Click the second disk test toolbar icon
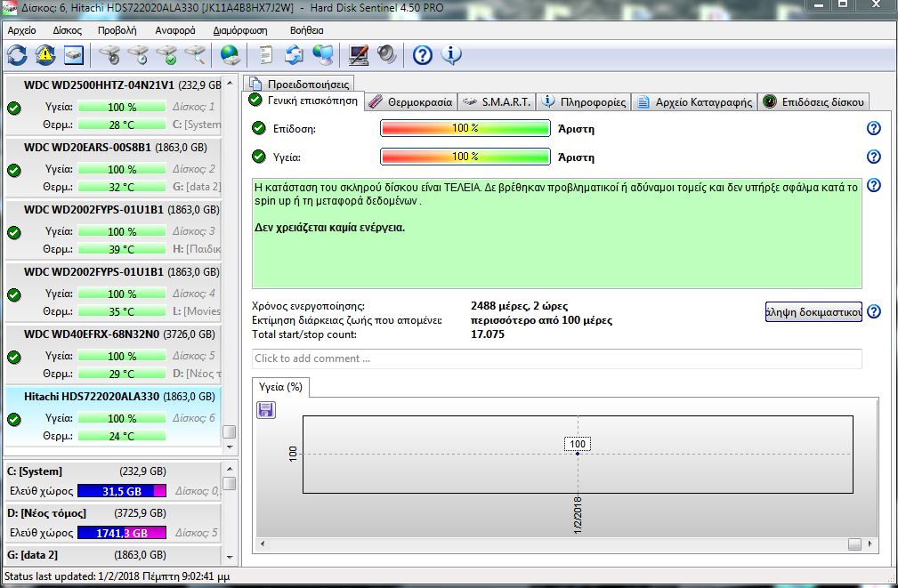Screen dimensions: 898x588 (x=138, y=55)
